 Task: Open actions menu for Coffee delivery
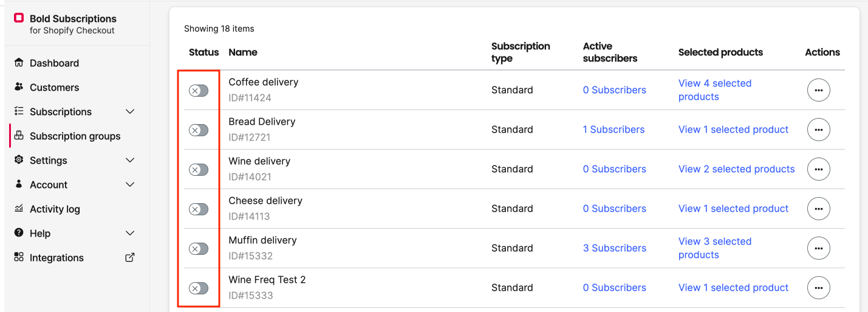coord(818,90)
